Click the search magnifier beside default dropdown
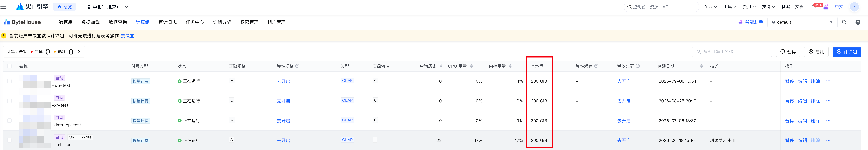The width and height of the screenshot is (868, 150). 844,22
